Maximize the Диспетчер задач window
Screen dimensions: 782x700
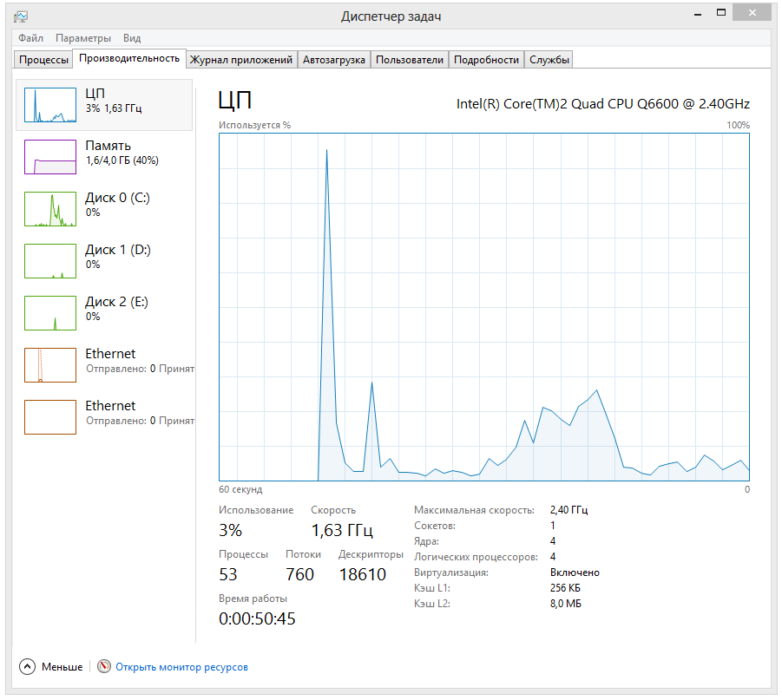(x=721, y=13)
